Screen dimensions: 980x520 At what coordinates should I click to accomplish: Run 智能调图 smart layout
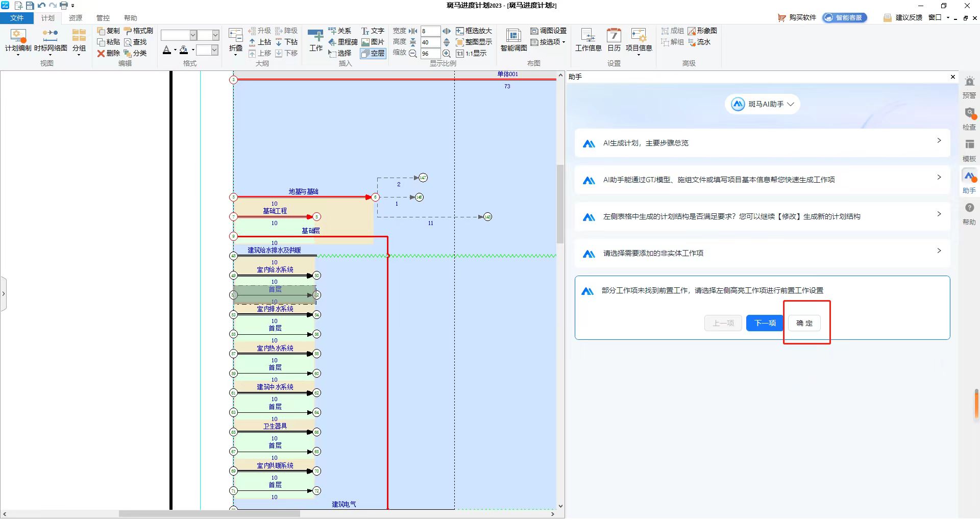(513, 41)
